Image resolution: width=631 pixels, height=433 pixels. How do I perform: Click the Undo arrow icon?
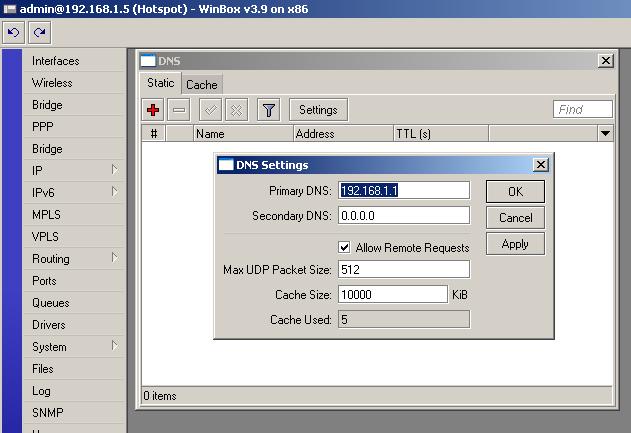14,33
